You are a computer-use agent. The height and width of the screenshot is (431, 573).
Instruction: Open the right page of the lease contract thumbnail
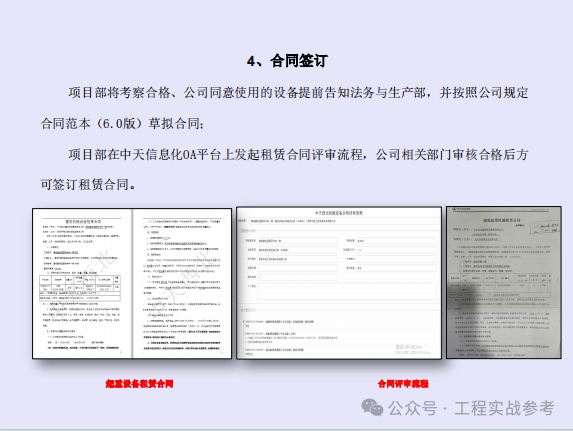[x=182, y=284]
